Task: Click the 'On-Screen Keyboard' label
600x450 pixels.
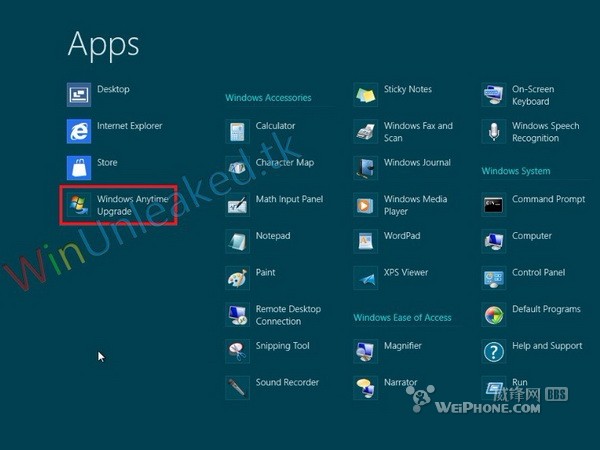Action: point(533,95)
